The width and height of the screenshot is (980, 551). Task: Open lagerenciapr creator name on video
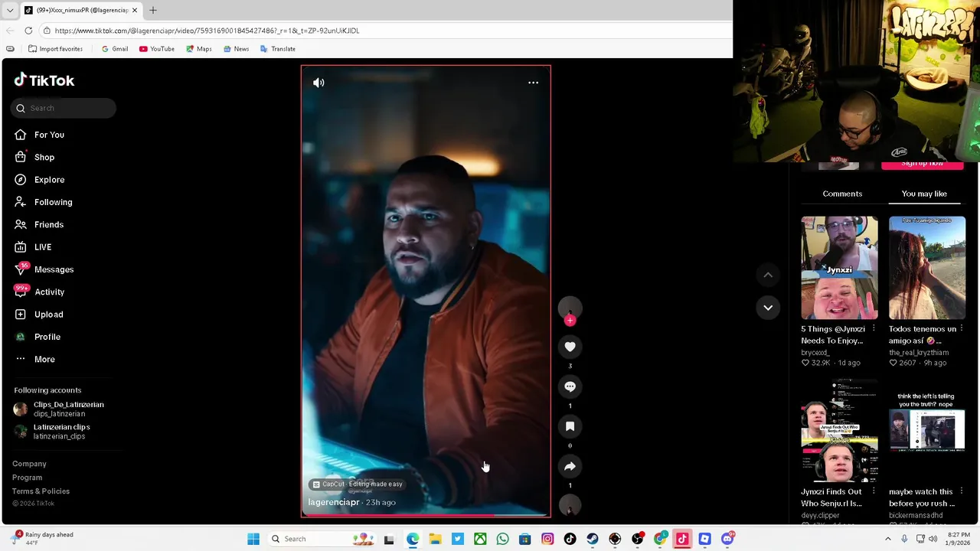pos(334,502)
